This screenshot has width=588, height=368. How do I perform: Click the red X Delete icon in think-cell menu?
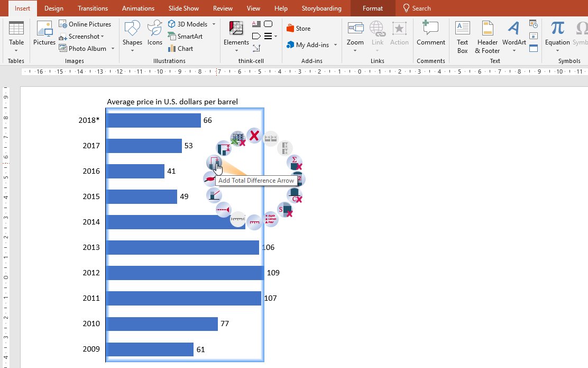tap(254, 136)
